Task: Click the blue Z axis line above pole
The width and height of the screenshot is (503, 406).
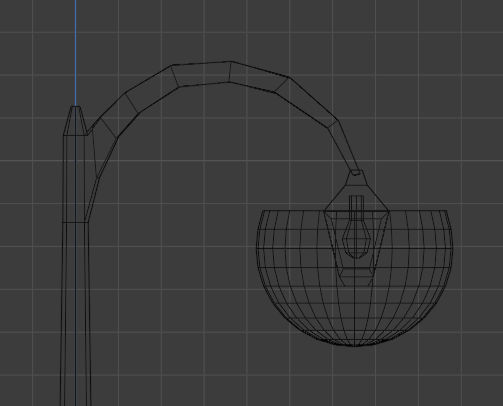Action: pos(76,53)
